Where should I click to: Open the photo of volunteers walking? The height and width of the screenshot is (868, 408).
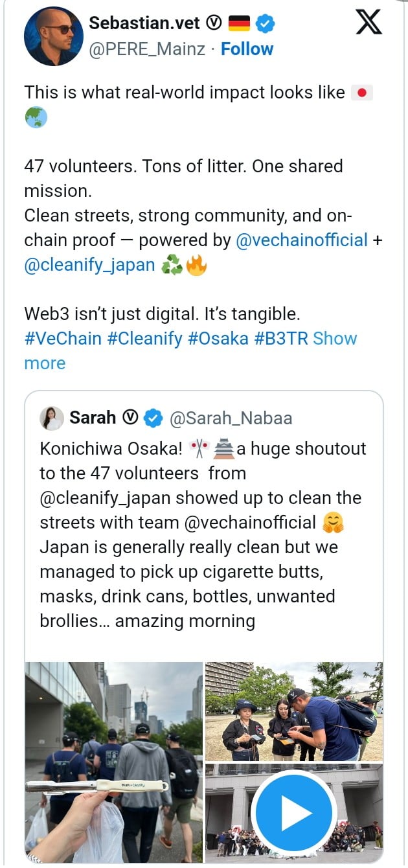pos(113,761)
